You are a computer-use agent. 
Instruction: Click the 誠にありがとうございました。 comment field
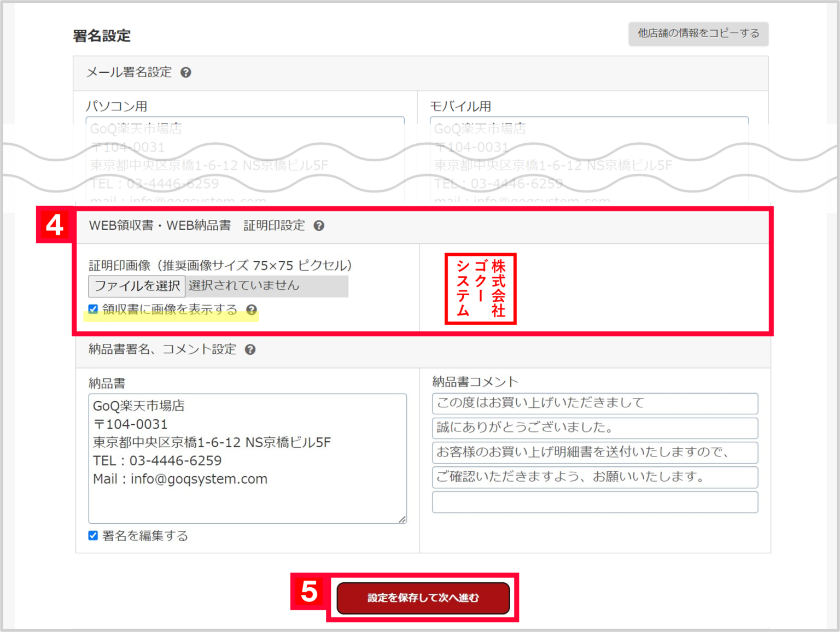(594, 428)
